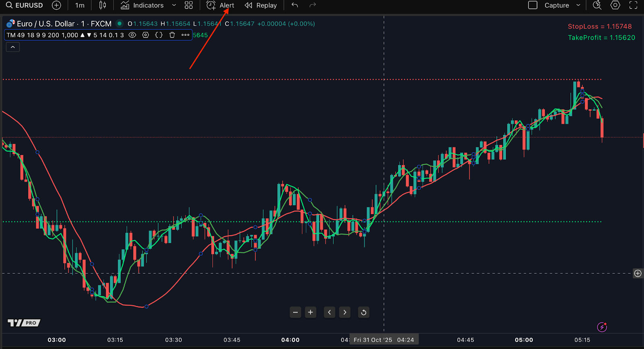Select the layout square icon
The image size is (644, 349).
coord(533,5)
